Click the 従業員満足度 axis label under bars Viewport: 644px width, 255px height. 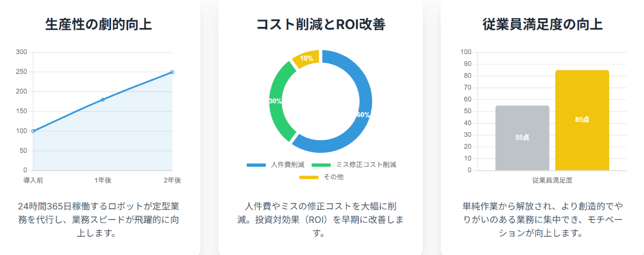coord(552,180)
